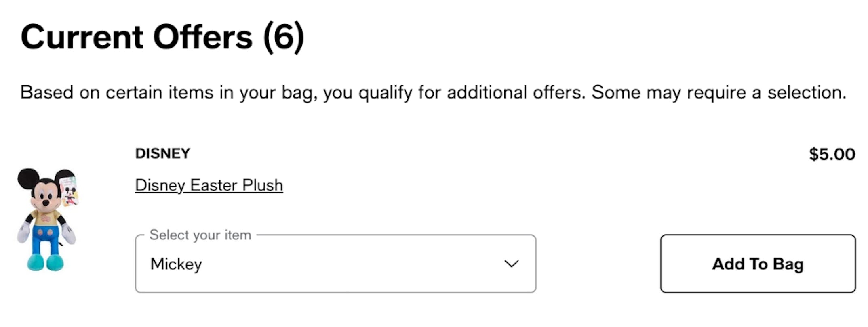
Task: Click the selected Mickey value text
Action: click(176, 264)
